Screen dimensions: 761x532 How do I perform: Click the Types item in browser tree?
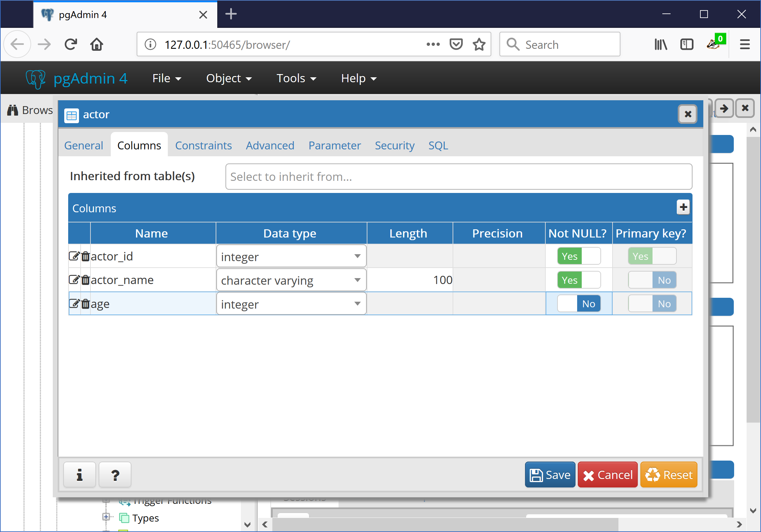tap(146, 518)
